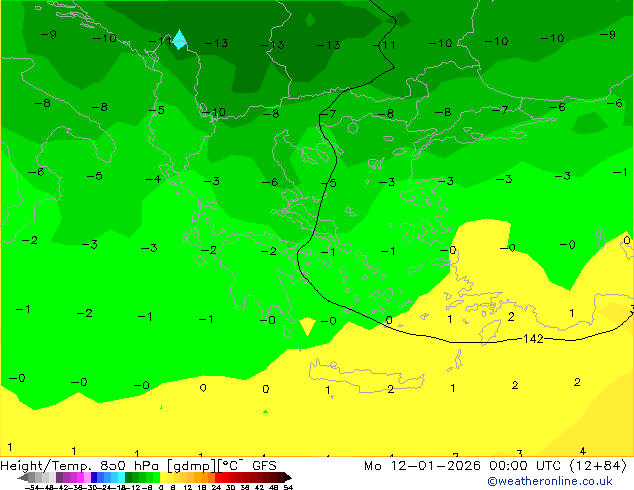Click the dark blue legend swatch
The width and height of the screenshot is (634, 490).
pyautogui.click(x=94, y=477)
